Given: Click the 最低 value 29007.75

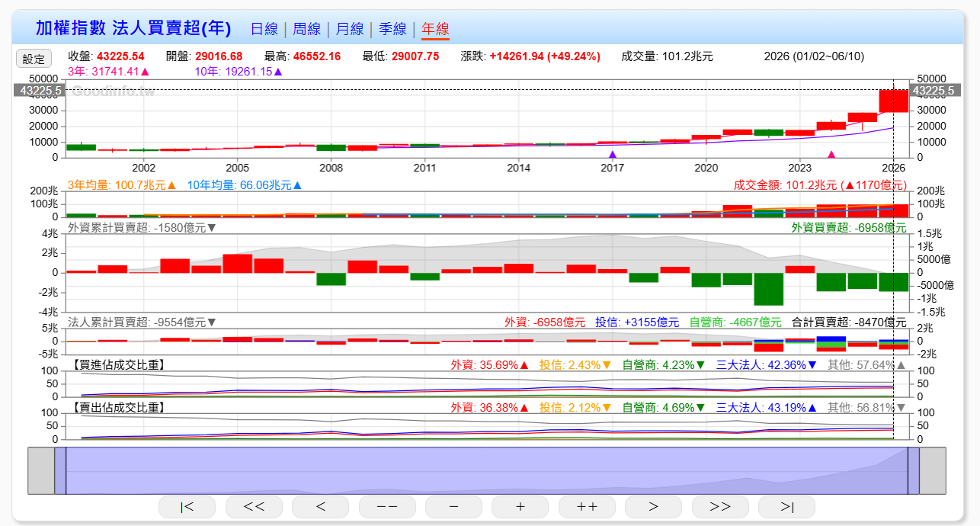Looking at the screenshot, I should (415, 56).
